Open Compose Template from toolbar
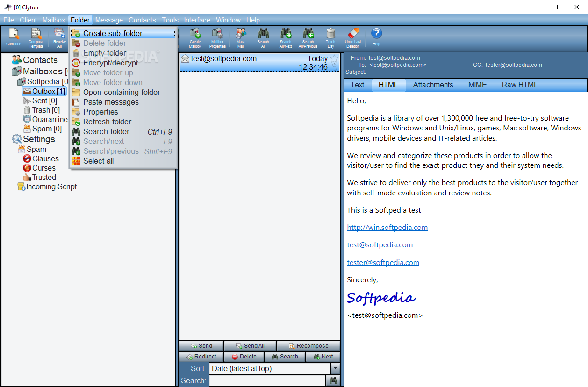The width and height of the screenshot is (588, 387). coord(36,37)
